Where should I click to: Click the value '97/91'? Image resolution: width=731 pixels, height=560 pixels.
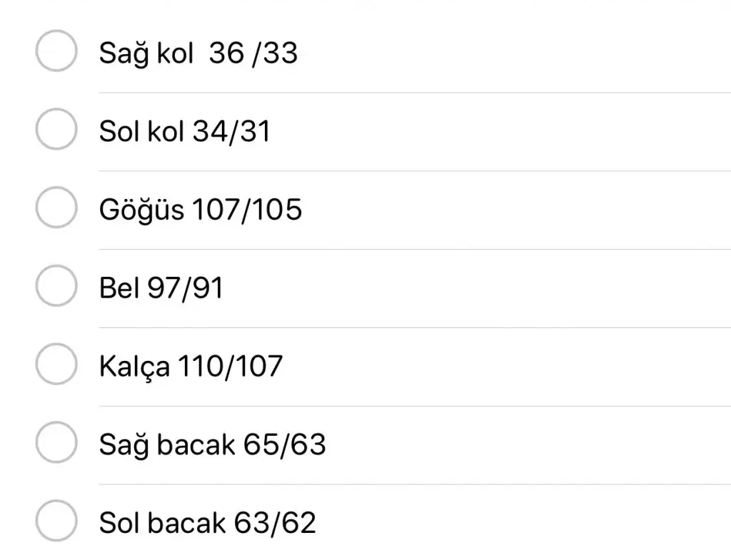[185, 288]
